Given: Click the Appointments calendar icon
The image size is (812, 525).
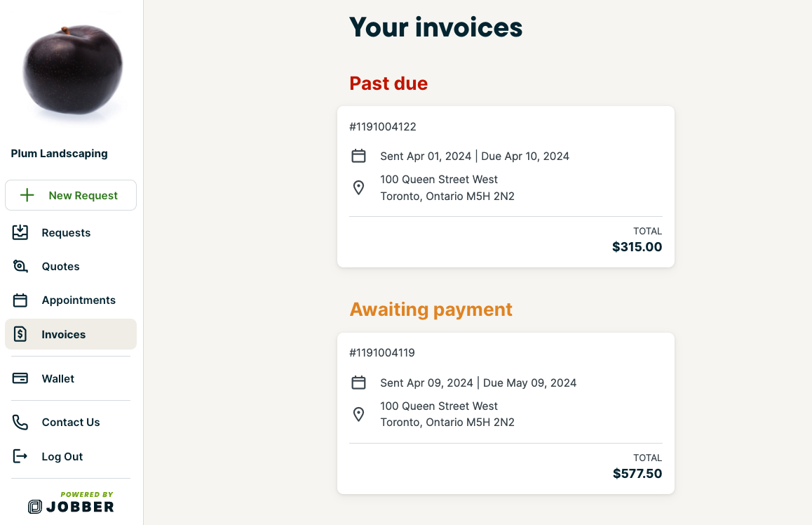Looking at the screenshot, I should click(x=20, y=300).
